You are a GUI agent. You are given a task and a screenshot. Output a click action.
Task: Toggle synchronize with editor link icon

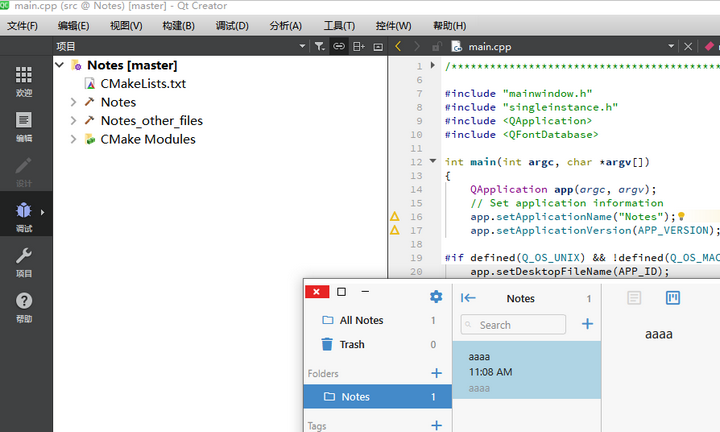(339, 46)
